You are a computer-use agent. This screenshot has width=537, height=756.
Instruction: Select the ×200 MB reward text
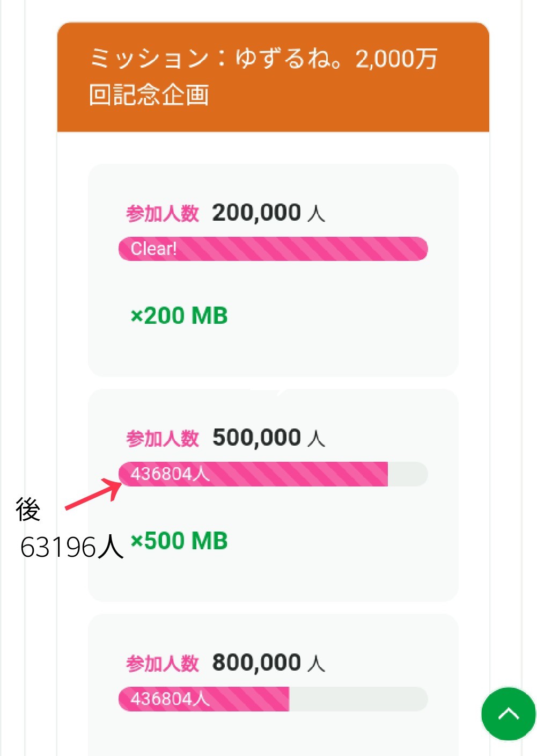click(x=179, y=316)
